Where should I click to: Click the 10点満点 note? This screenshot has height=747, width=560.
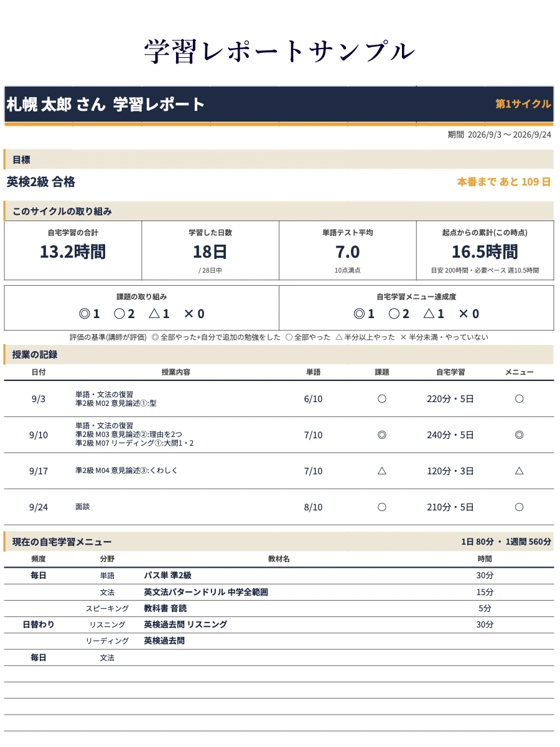[x=348, y=271]
